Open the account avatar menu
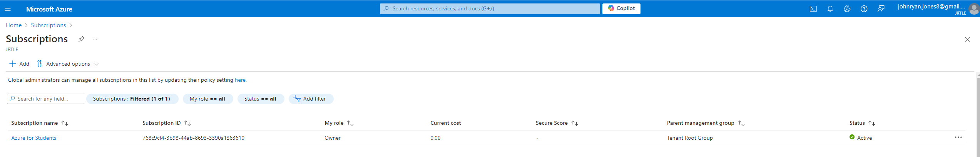980x157 pixels. click(974, 9)
